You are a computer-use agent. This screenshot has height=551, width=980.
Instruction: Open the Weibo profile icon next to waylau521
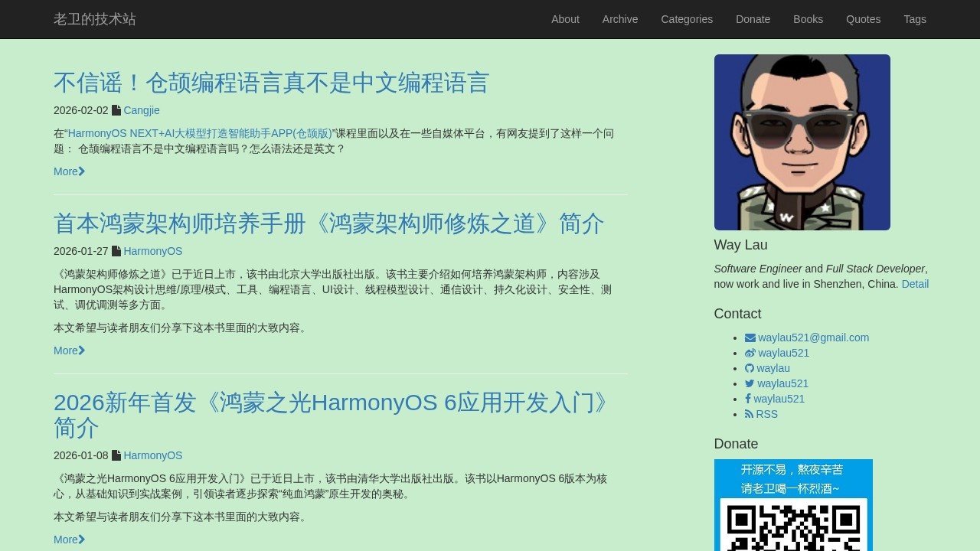coord(750,353)
